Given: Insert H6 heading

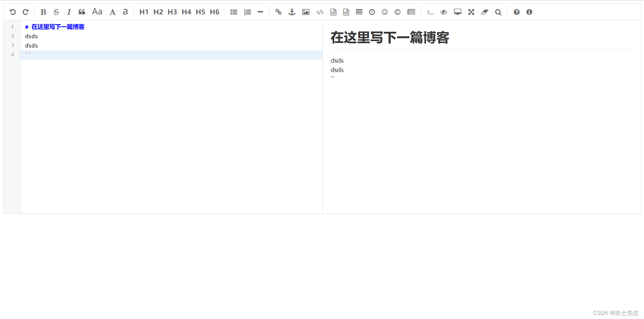Looking at the screenshot, I should point(214,12).
